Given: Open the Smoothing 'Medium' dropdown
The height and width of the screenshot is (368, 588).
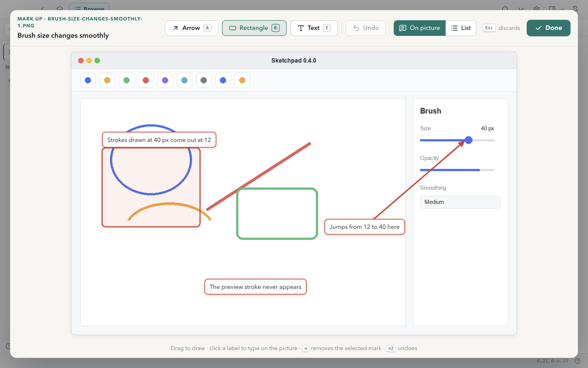Looking at the screenshot, I should pyautogui.click(x=460, y=202).
